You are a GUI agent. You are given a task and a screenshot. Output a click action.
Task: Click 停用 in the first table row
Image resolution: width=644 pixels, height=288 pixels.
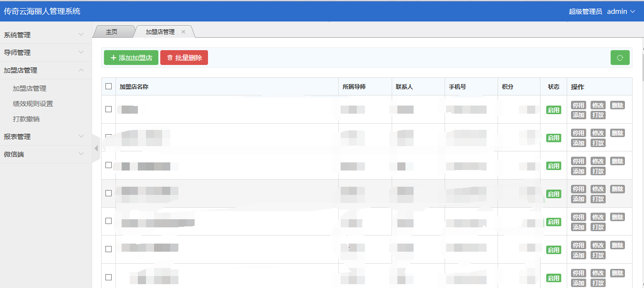[x=578, y=105]
